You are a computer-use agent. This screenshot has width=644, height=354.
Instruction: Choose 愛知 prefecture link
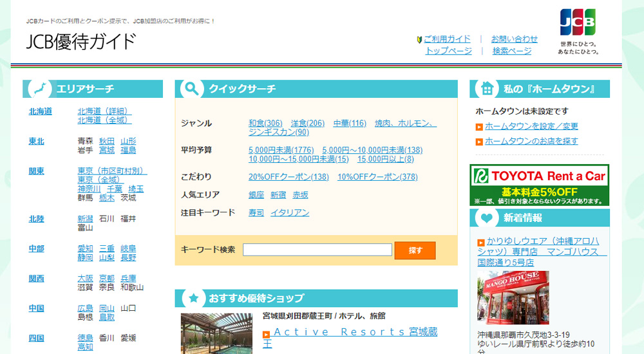(86, 248)
